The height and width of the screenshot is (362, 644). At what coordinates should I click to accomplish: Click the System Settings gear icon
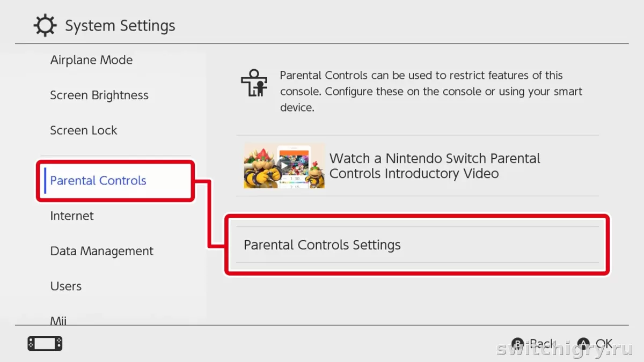pyautogui.click(x=45, y=26)
